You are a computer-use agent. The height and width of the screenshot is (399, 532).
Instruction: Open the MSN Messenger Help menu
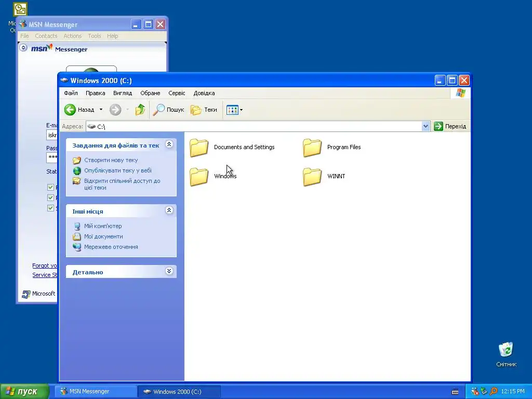(112, 36)
